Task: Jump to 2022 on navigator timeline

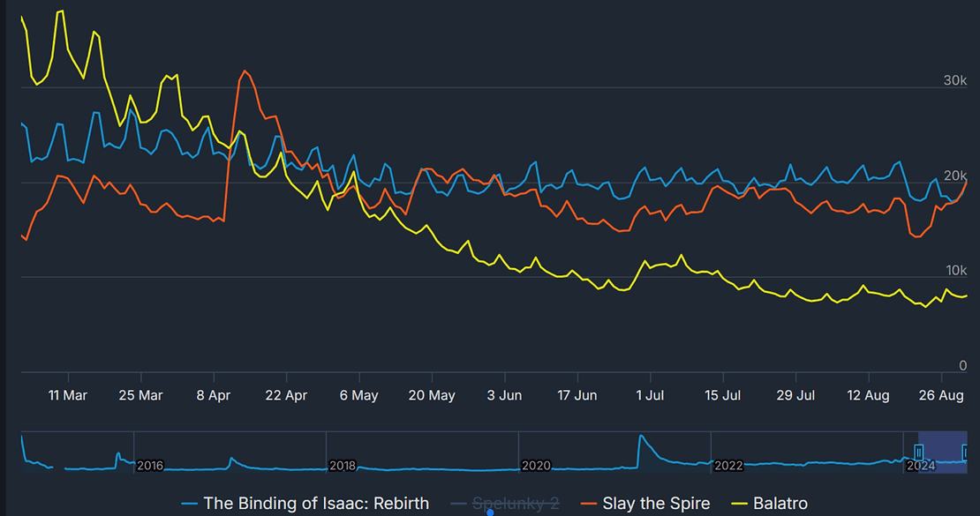Action: tap(728, 466)
